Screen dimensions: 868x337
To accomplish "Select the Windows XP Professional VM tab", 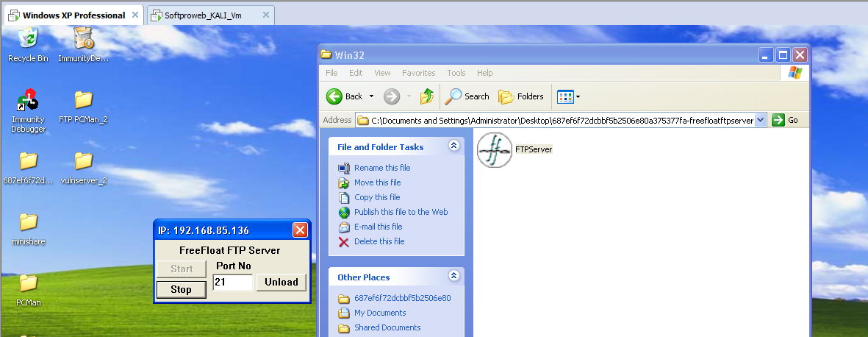I will point(73,15).
